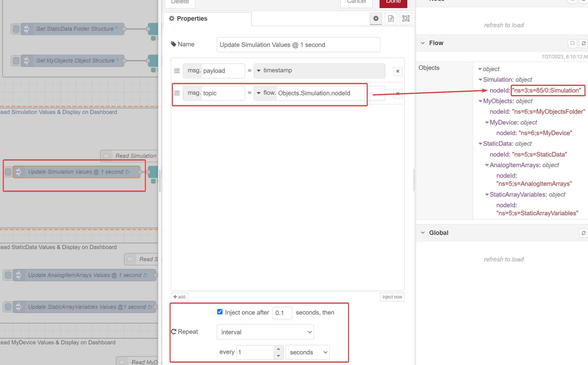The image size is (588, 365).
Task: Open node description document icon
Action: tap(391, 19)
